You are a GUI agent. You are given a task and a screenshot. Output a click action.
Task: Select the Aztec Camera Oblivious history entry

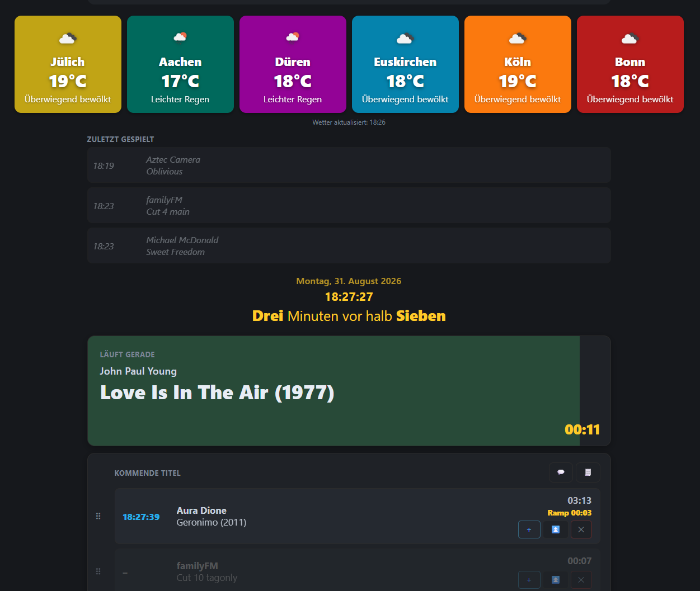click(x=349, y=165)
